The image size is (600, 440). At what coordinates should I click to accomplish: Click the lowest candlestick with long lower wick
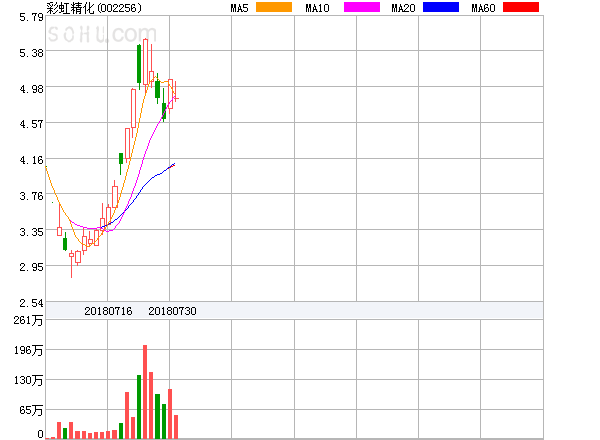point(72,264)
